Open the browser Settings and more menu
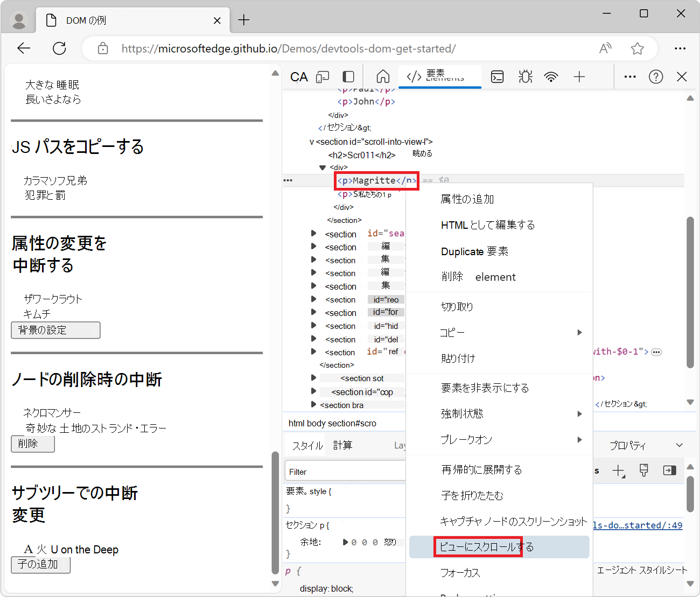Screen dimensions: 700x597 coord(680,48)
